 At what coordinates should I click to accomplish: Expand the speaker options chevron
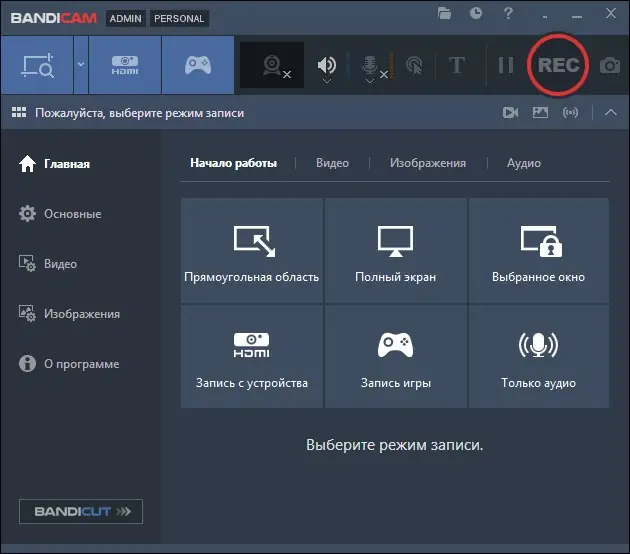coord(327,81)
